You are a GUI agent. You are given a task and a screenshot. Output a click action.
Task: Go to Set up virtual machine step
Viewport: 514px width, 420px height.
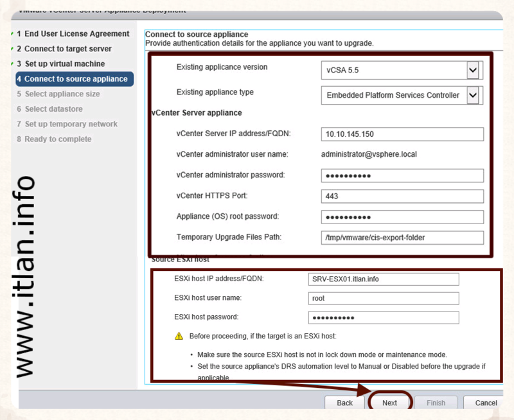click(64, 64)
